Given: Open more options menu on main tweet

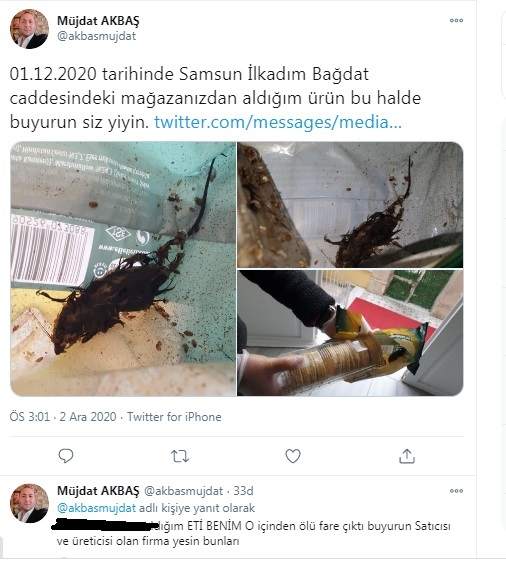Looking at the screenshot, I should tap(456, 21).
